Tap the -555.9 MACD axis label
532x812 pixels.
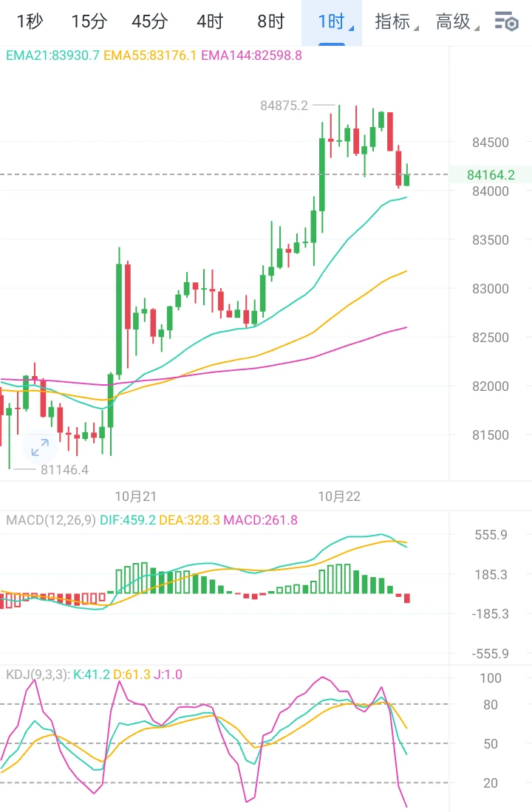coord(490,654)
